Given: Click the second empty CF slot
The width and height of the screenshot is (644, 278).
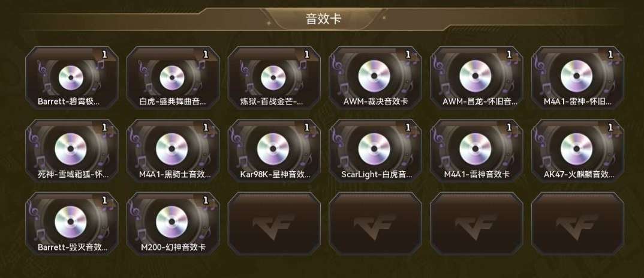Looking at the screenshot, I should (x=375, y=223).
